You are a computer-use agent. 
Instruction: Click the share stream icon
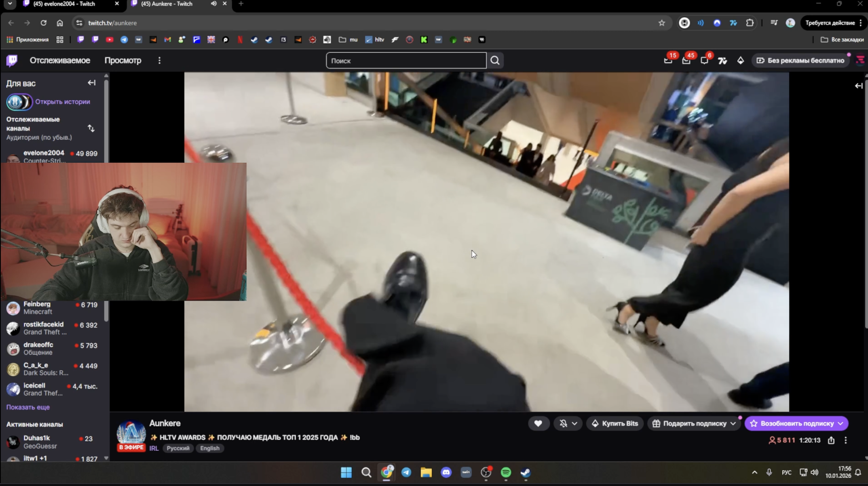click(x=831, y=440)
